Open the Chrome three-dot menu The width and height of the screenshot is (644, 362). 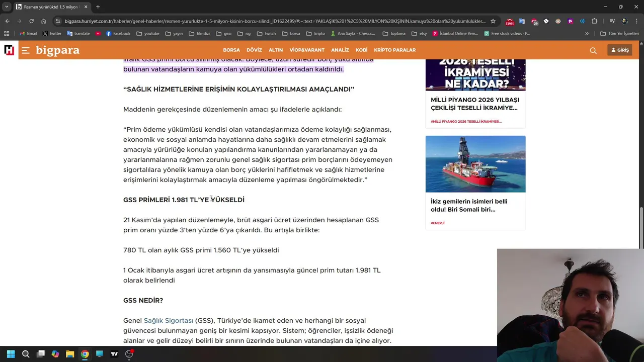(636, 21)
